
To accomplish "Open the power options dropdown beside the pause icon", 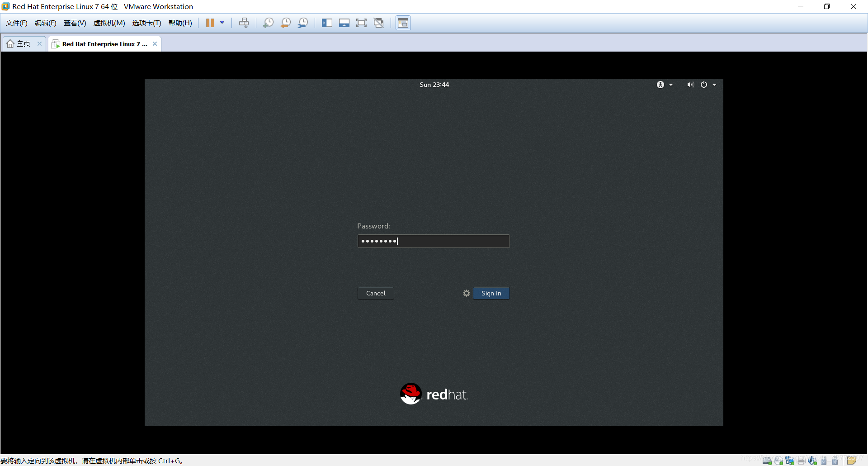I will (x=222, y=23).
